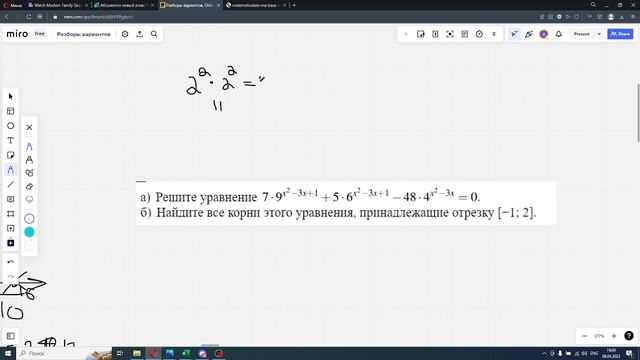Close the pen options panel
This screenshot has width=640, height=360.
(x=29, y=127)
